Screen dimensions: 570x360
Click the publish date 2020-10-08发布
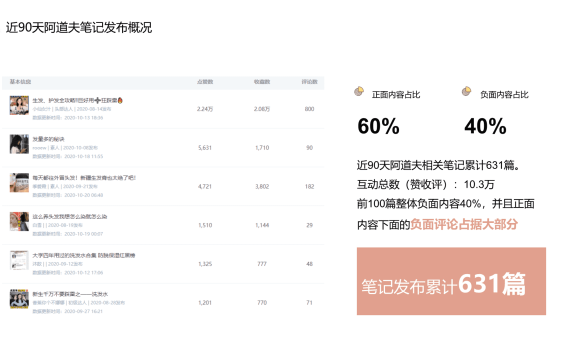click(x=80, y=148)
